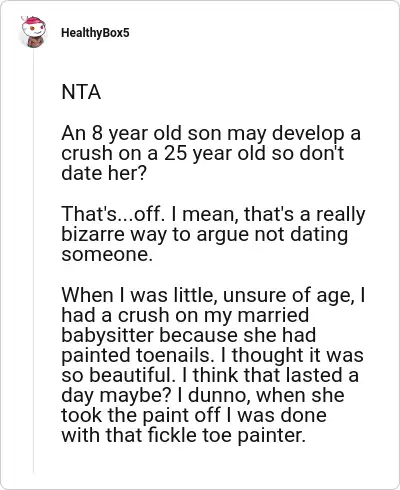This screenshot has height=490, width=400.
Task: Collapse the comment via the vertical thread line
Action: pyautogui.click(x=33, y=260)
